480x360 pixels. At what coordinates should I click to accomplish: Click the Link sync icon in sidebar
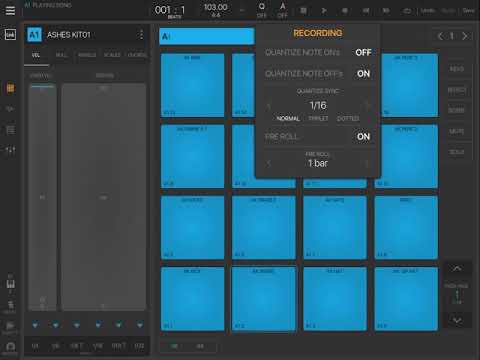(10, 34)
